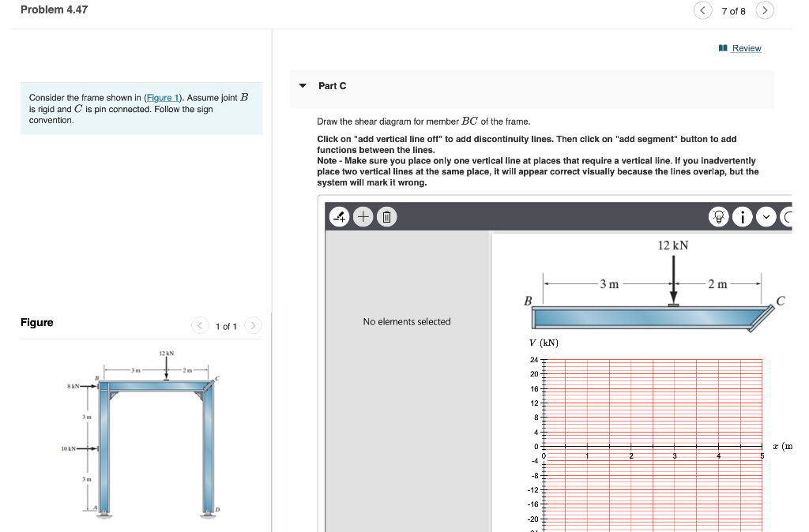
Task: Click the Problem 4.47 title
Action: pos(55,9)
